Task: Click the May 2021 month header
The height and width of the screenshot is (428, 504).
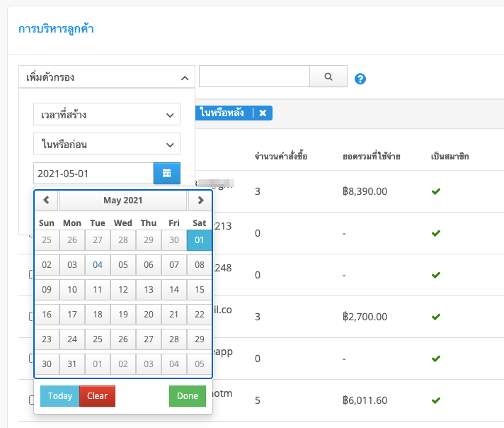Action: coord(122,200)
